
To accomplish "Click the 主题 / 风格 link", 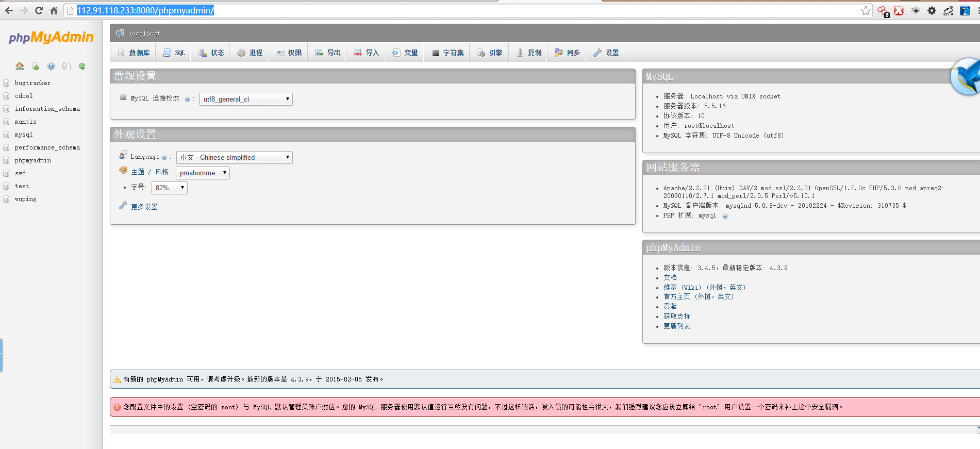I will [x=150, y=172].
